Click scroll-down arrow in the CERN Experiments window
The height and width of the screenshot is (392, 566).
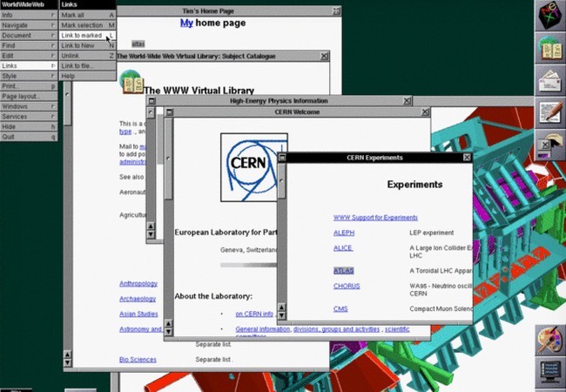coord(281,316)
